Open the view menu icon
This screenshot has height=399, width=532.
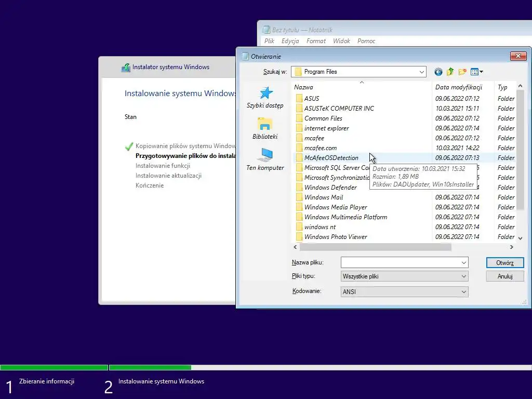[477, 72]
